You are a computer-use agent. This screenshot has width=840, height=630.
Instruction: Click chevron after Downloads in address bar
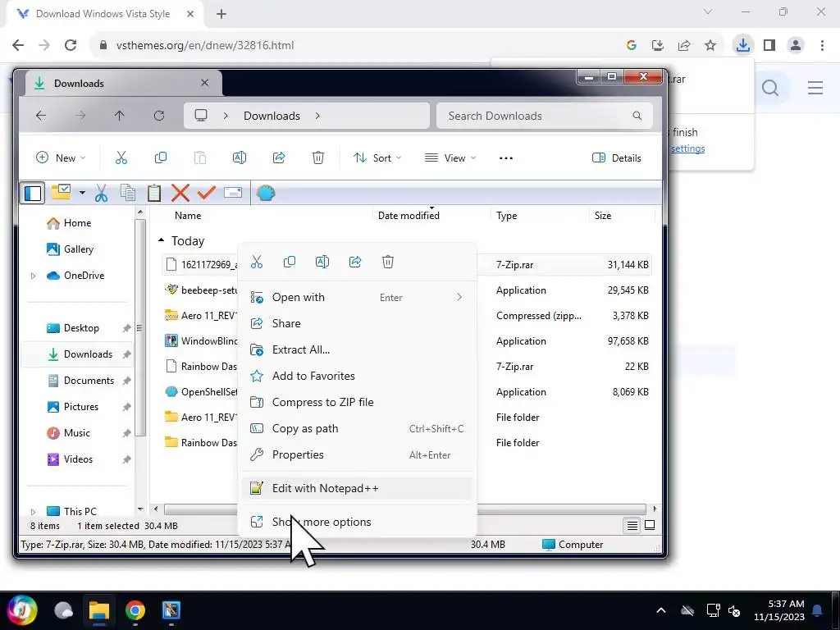[317, 116]
